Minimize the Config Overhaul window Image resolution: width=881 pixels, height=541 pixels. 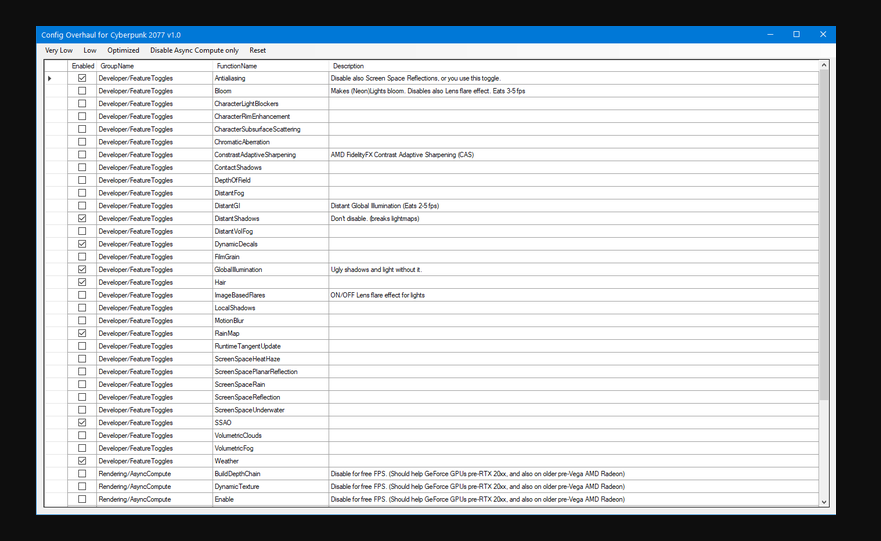770,34
